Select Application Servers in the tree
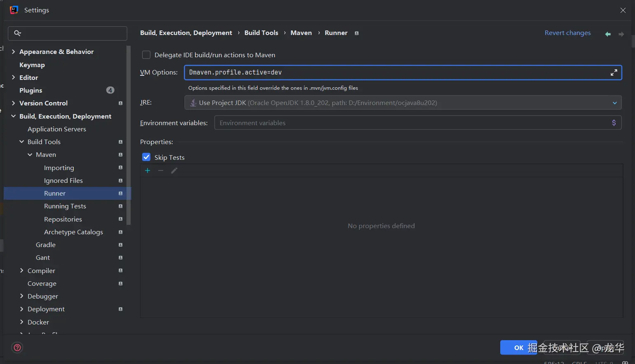This screenshot has width=635, height=364. tap(57, 129)
